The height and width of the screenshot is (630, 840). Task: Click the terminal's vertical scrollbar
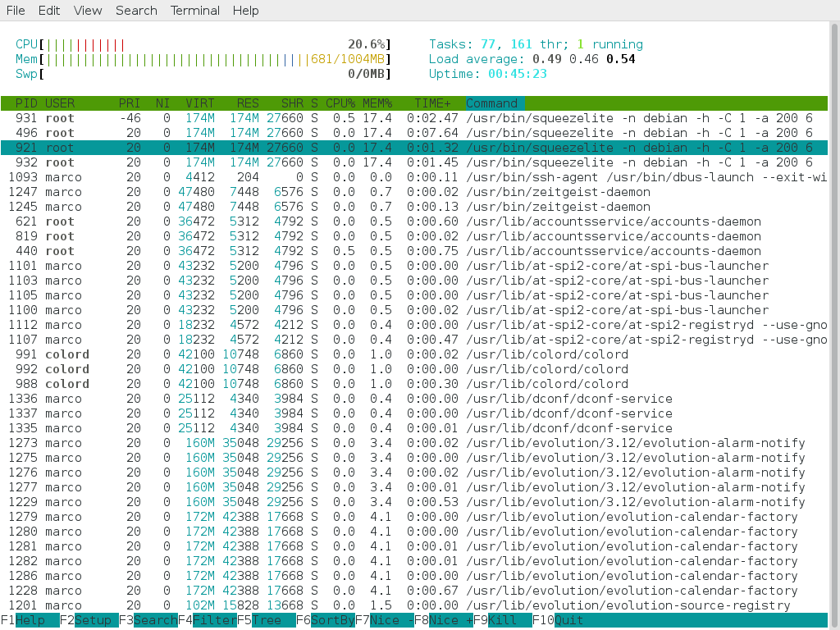(834, 325)
